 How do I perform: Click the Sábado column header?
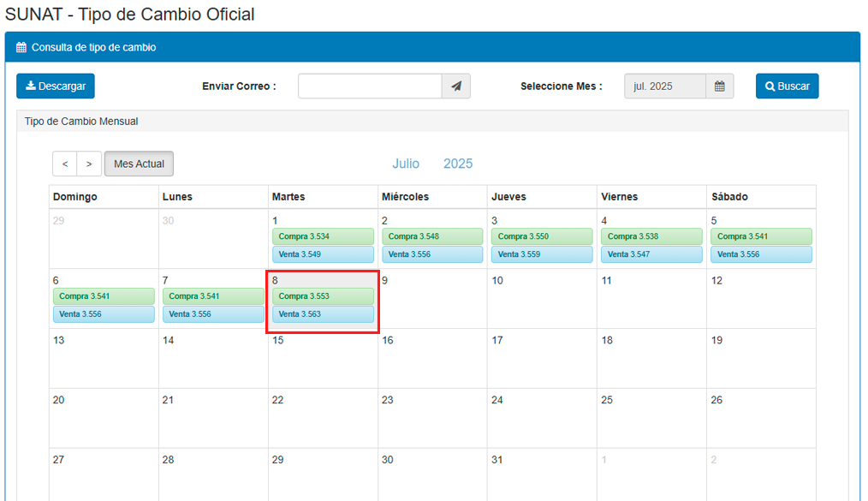(x=729, y=196)
